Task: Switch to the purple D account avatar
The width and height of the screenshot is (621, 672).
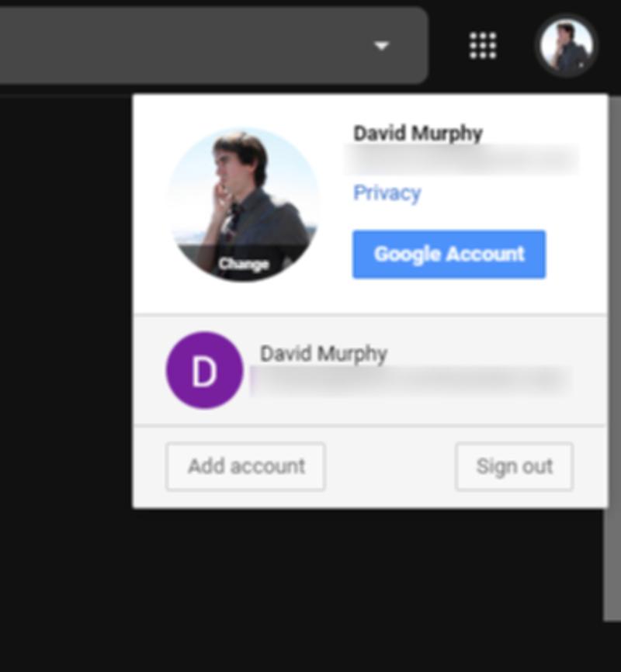Action: tap(205, 370)
